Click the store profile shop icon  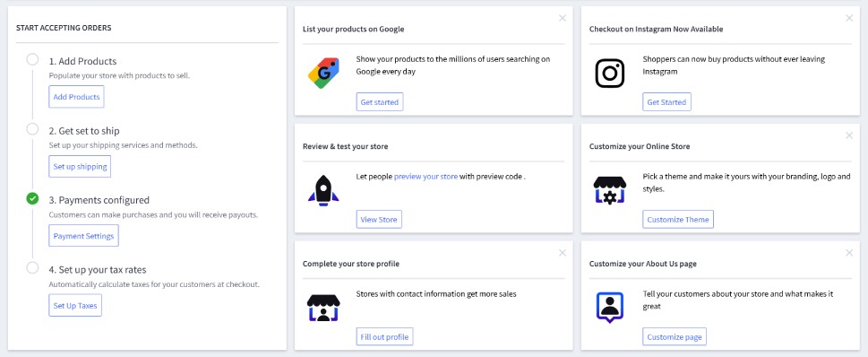pos(323,308)
